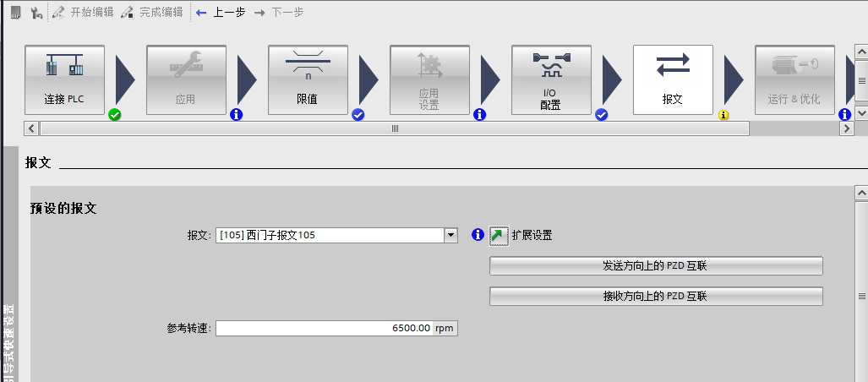The height and width of the screenshot is (382, 868).
Task: Click the wrench tools icon in toolbar
Action: (36, 12)
